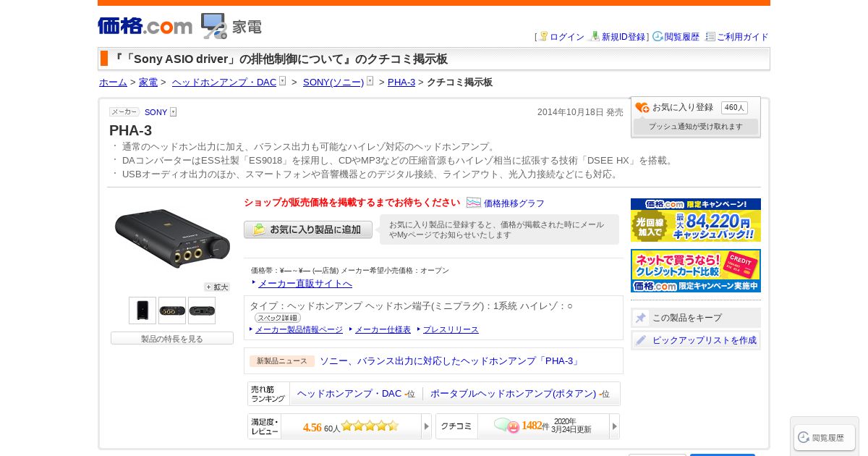Open ピックアップリストを作成 link
Image resolution: width=868 pixels, height=456 pixels.
(705, 340)
